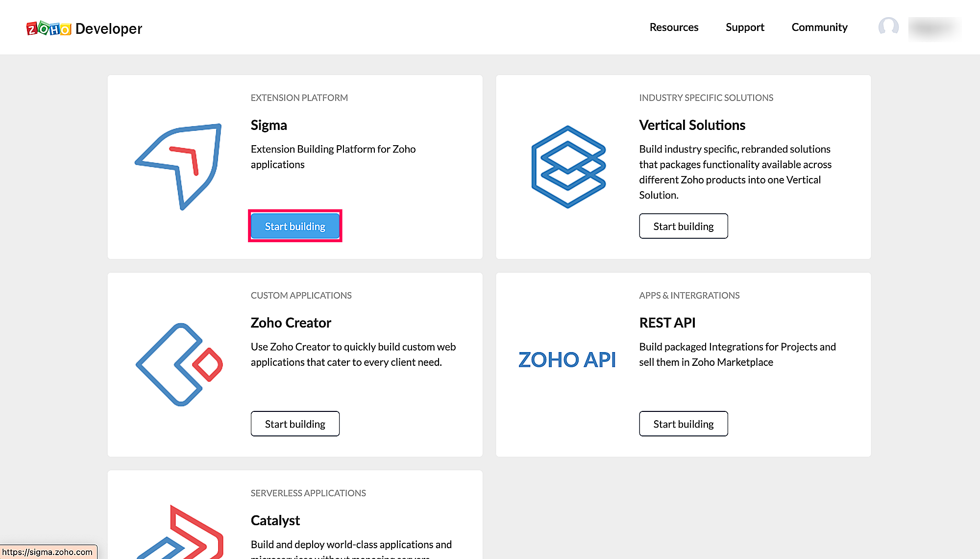Click the Vertical Solutions heading
Screen dimensions: 980x559
pyautogui.click(x=692, y=125)
